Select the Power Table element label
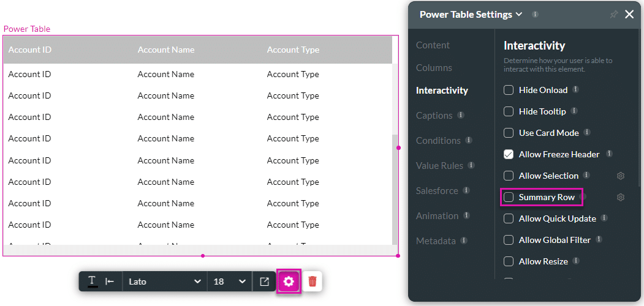This screenshot has height=306, width=644. pyautogui.click(x=27, y=29)
